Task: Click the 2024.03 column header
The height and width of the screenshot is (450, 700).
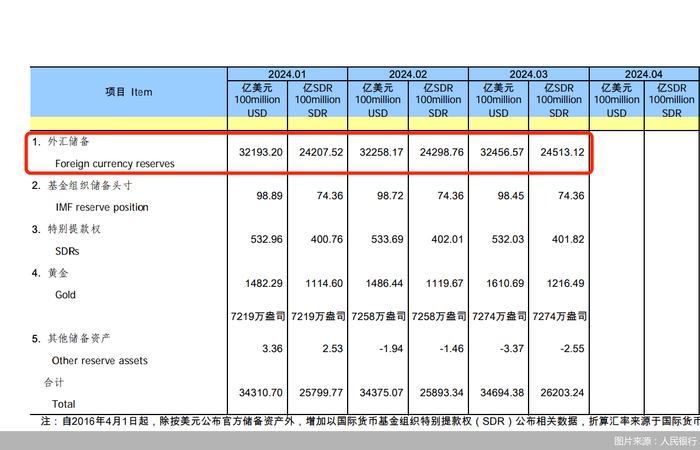Action: 529,75
